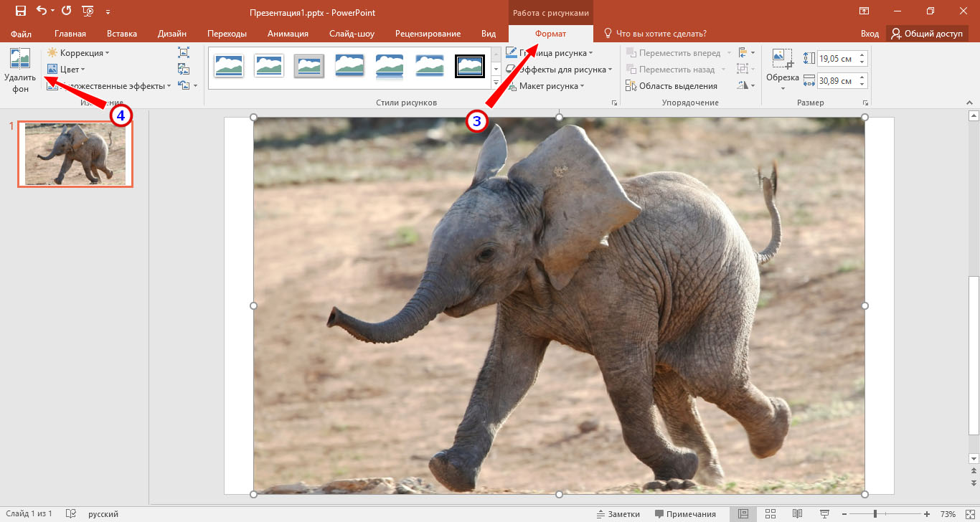
Task: Switch to the Рецензирование tab
Action: 428,34
